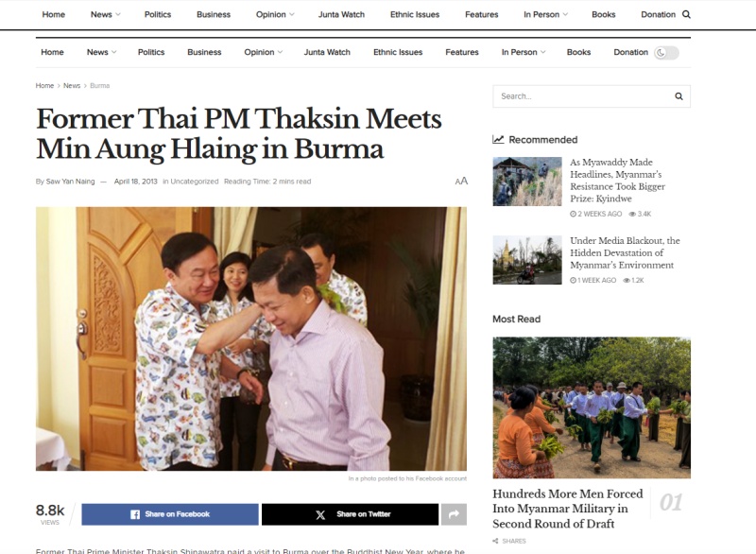Click the search button inside the Search field
Image resolution: width=756 pixels, height=554 pixels.
679,96
